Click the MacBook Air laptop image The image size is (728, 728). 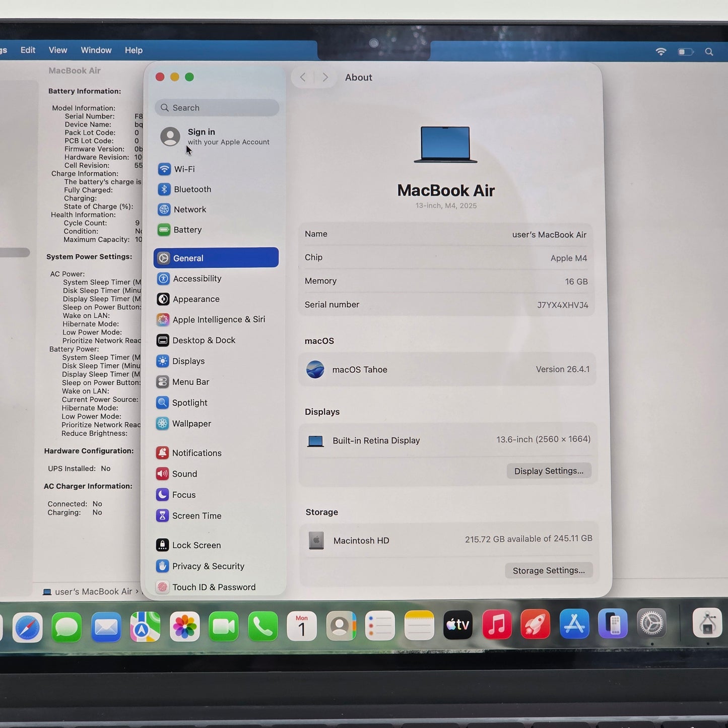445,145
